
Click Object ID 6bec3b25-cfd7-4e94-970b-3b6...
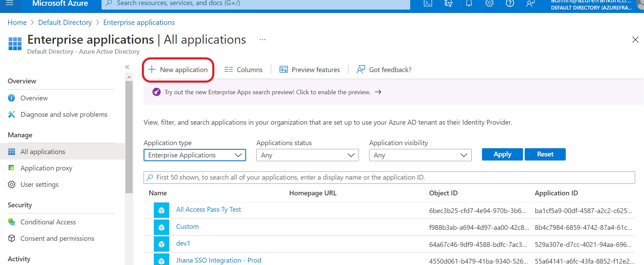(x=478, y=211)
